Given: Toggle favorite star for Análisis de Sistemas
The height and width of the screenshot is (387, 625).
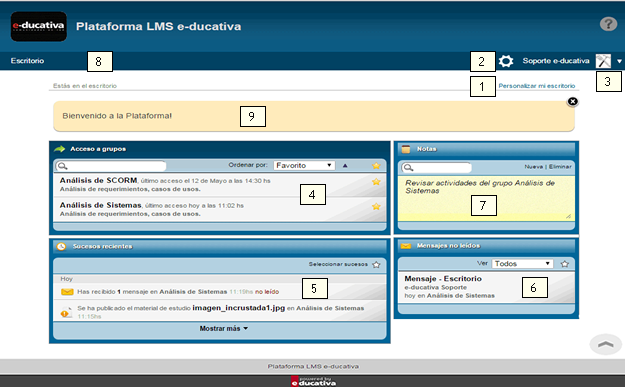Looking at the screenshot, I should coord(376,206).
